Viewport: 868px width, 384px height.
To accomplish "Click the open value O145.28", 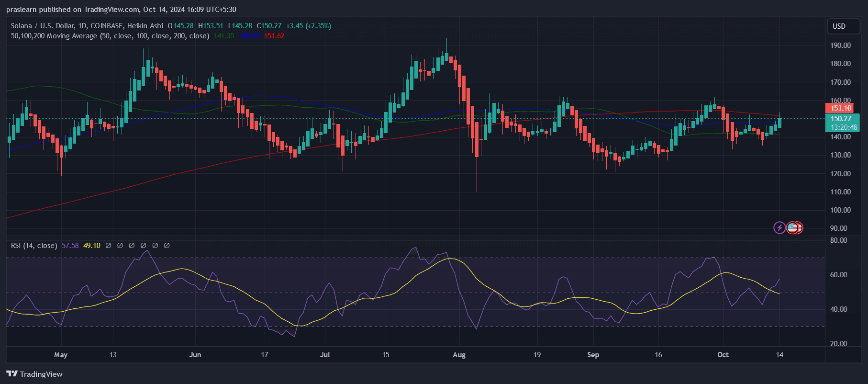I will coord(180,26).
